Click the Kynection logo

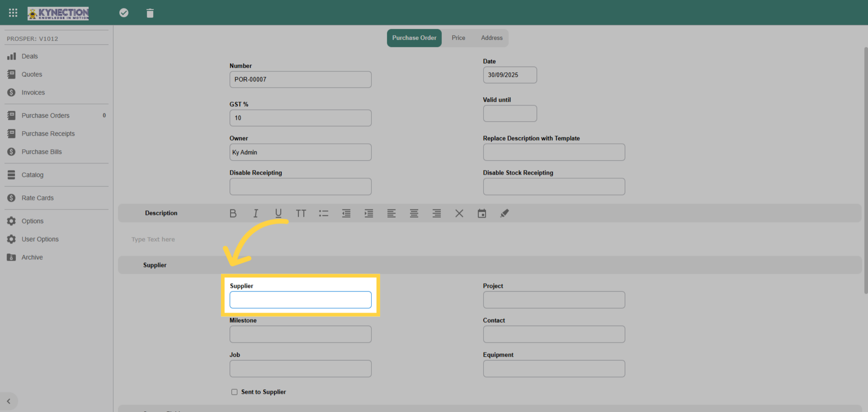point(58,13)
